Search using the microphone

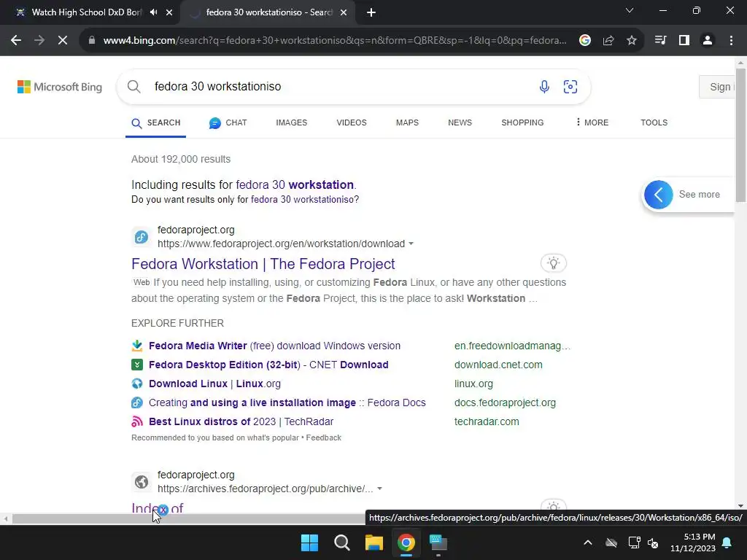pos(544,87)
